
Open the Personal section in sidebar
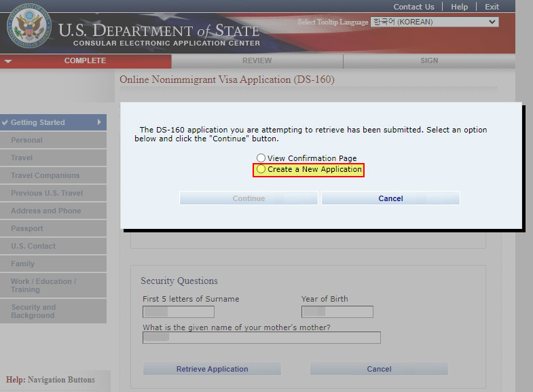(x=53, y=140)
